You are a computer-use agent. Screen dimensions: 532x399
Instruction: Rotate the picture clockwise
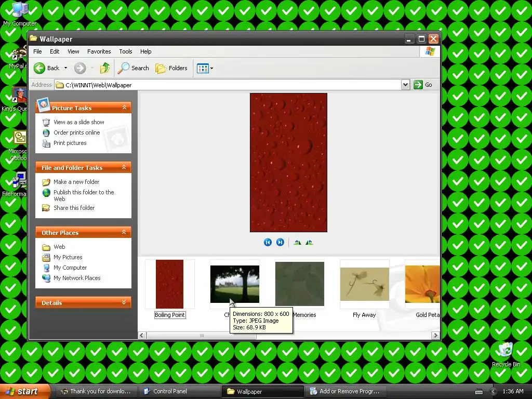(x=297, y=242)
